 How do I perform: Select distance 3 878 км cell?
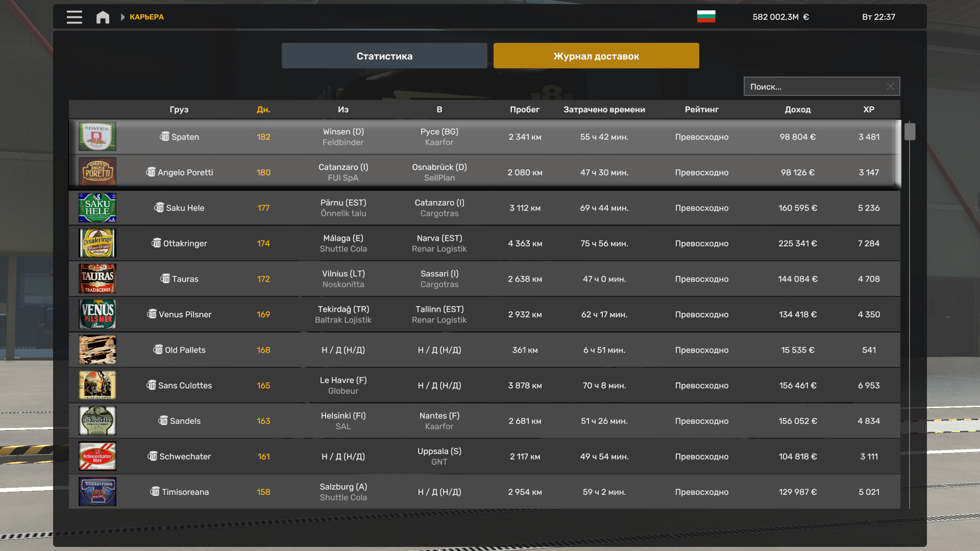[525, 385]
